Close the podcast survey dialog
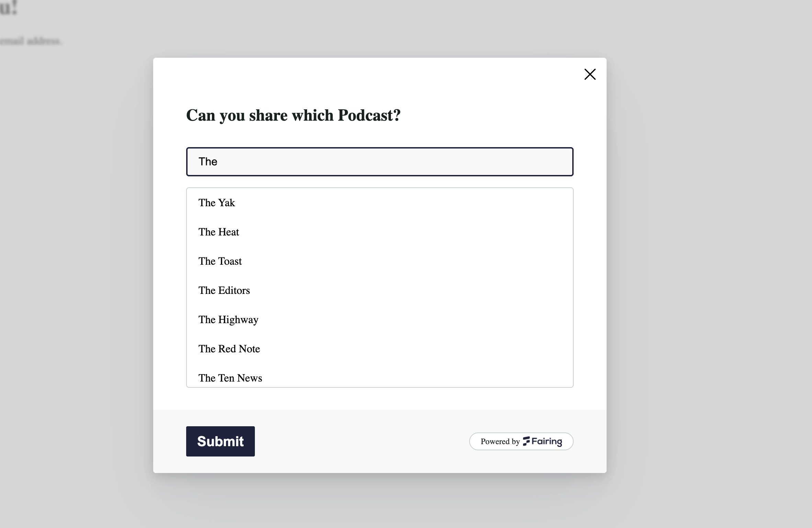Image resolution: width=812 pixels, height=528 pixels. point(590,74)
